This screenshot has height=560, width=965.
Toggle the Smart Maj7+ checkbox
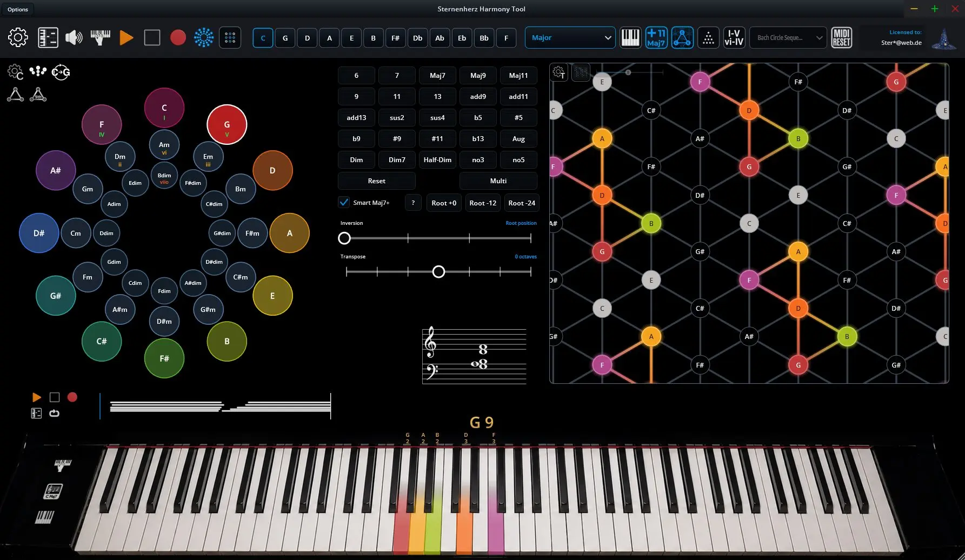(x=344, y=202)
